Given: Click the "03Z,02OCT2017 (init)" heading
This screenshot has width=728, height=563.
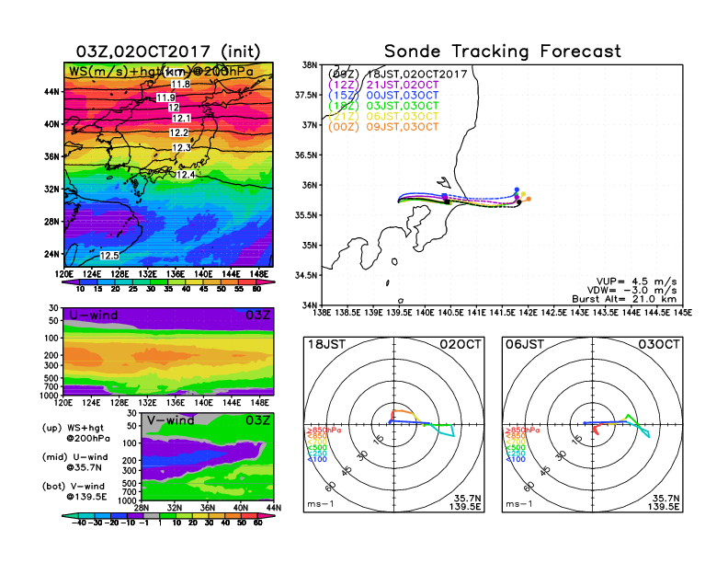Looking at the screenshot, I should 168,52.
